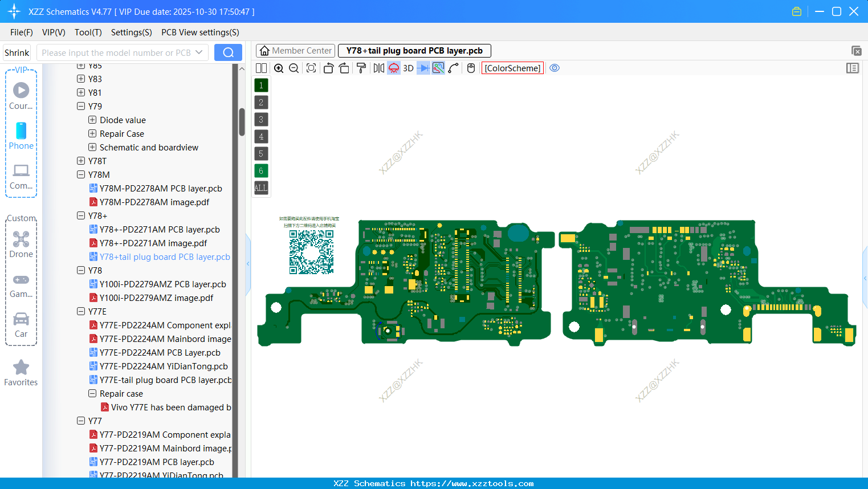Open the Tool menu

tap(88, 32)
